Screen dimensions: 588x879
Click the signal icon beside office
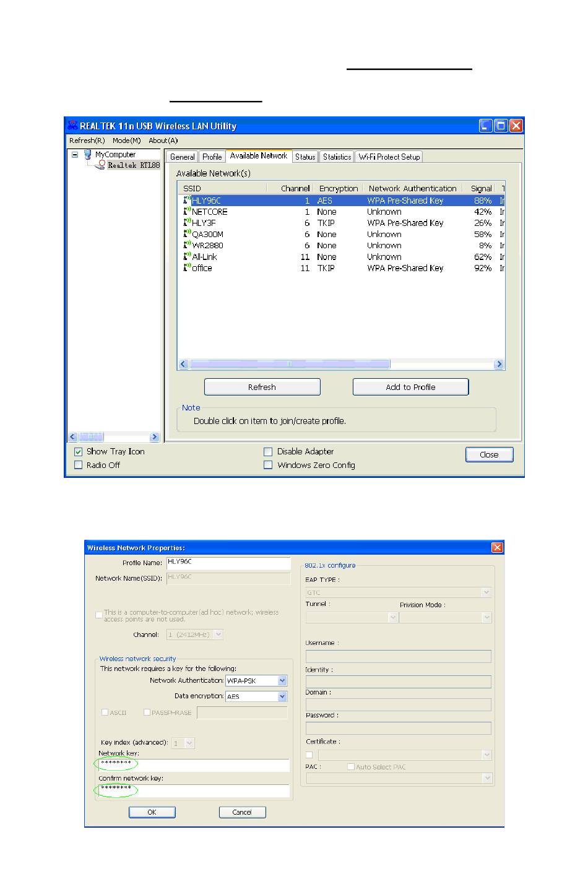click(x=187, y=267)
